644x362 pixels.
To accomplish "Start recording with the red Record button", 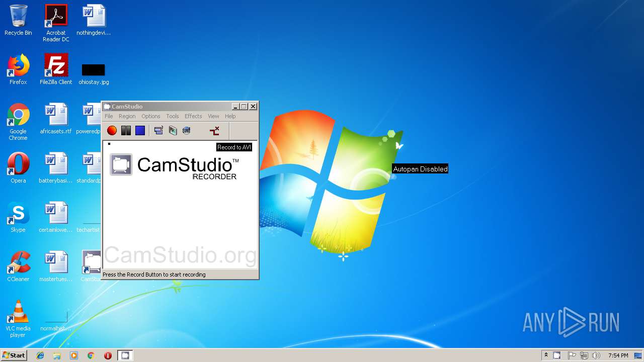I will [x=112, y=131].
